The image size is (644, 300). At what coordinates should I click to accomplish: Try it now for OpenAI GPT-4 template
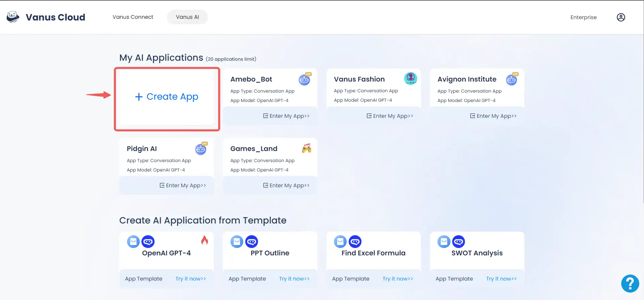tap(191, 279)
